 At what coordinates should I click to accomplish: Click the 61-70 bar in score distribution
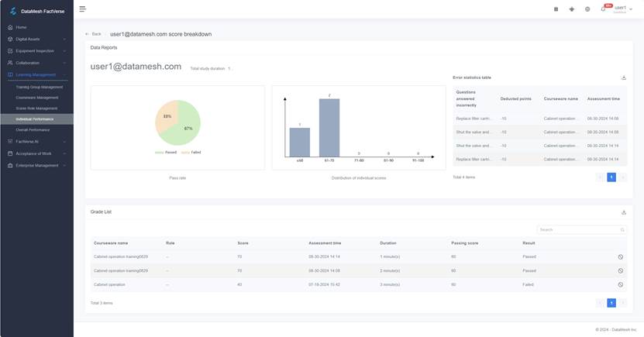pyautogui.click(x=329, y=128)
